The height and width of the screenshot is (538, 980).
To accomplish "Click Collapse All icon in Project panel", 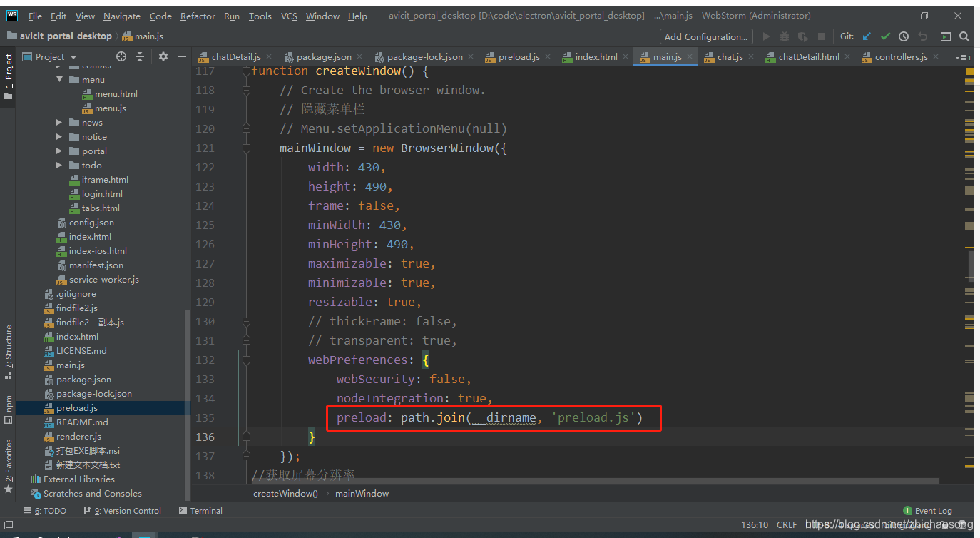I will pos(140,56).
